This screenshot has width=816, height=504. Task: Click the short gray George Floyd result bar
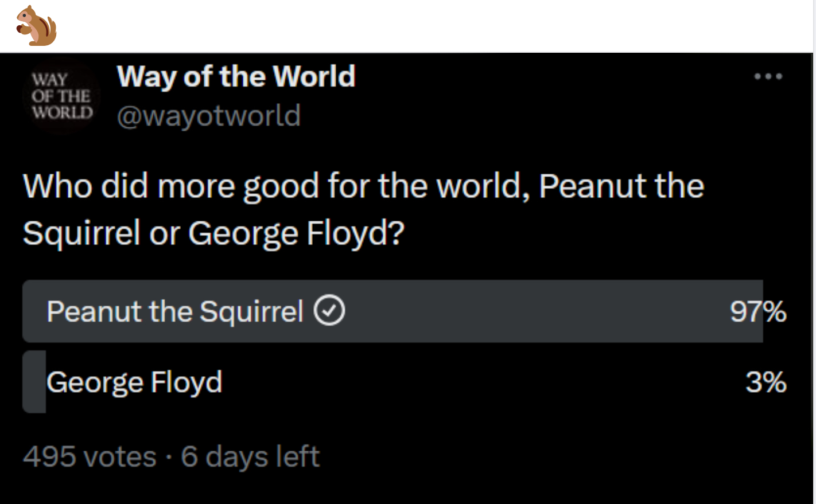(x=34, y=382)
